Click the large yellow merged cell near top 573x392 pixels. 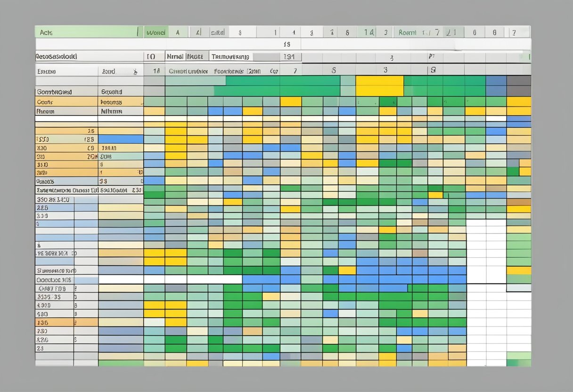(379, 86)
